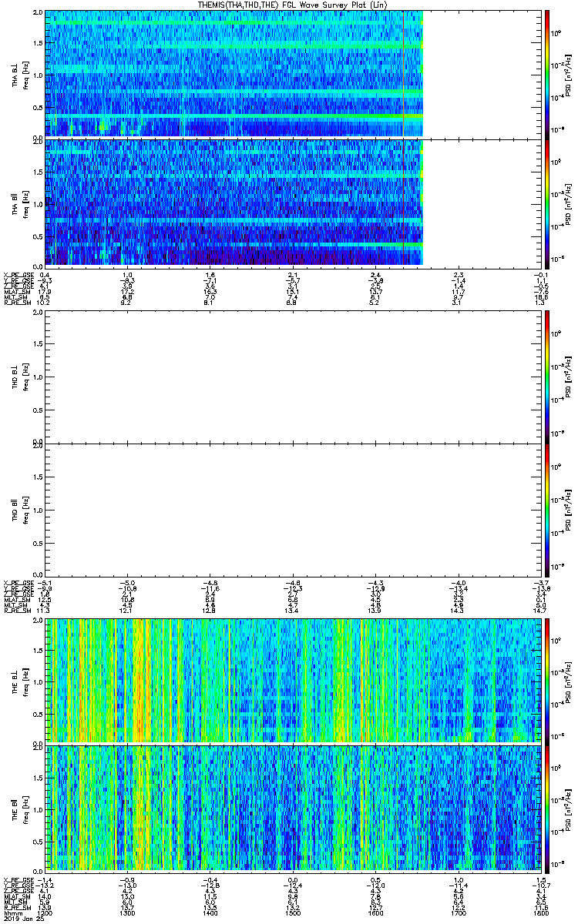This screenshot has width=578, height=924.
Task: Click the THD B-perpendicular freq [Hz] axis label
Action: 25,376
